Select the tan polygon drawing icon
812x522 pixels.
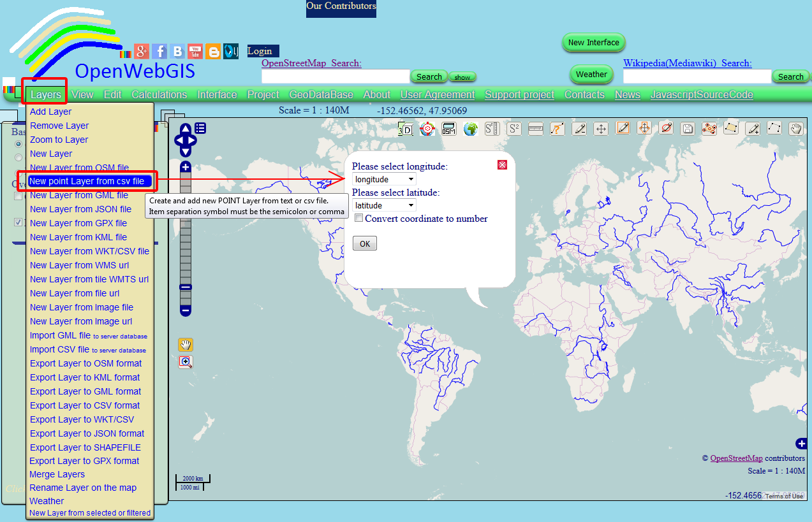click(731, 128)
